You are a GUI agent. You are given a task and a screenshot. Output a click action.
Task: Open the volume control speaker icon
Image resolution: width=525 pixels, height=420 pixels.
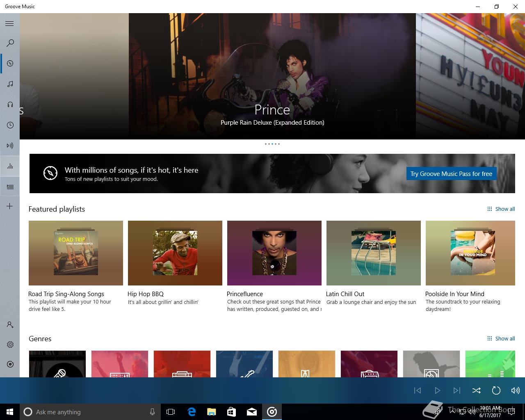tap(516, 390)
